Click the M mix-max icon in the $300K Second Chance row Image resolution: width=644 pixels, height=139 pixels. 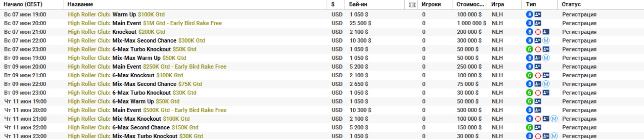(546, 41)
